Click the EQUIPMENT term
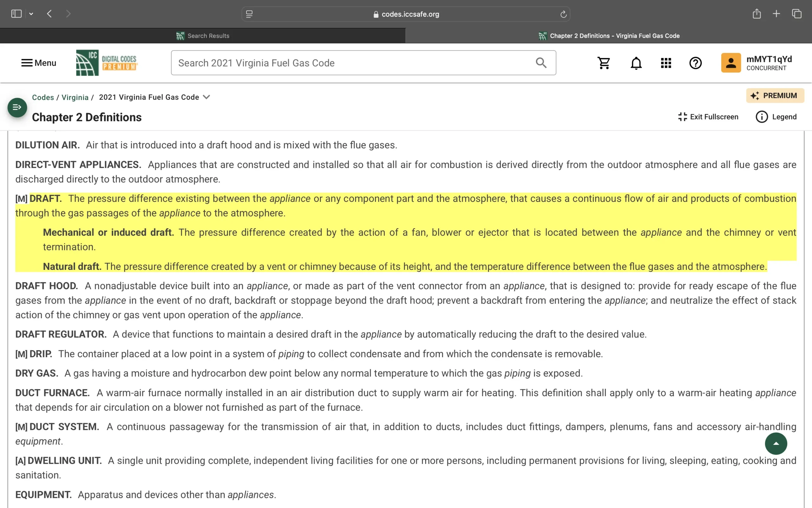Image resolution: width=812 pixels, height=508 pixels. click(x=44, y=495)
